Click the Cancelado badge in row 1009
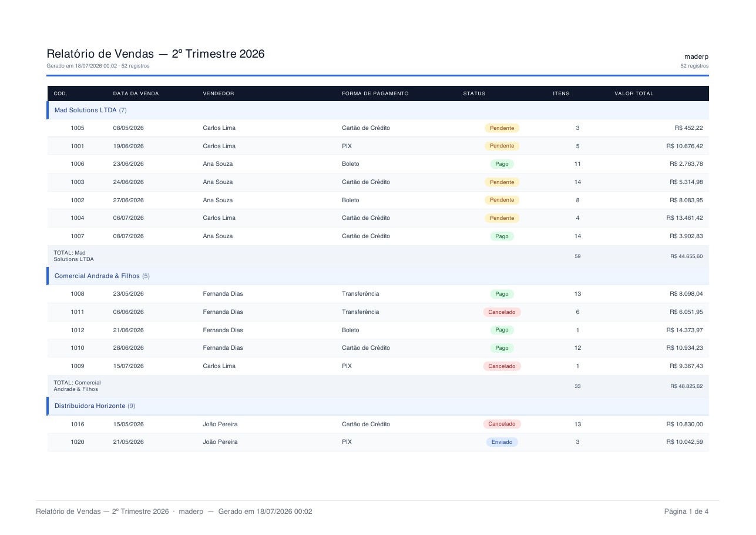Viewport: 756px width, 535px height. pos(502,366)
